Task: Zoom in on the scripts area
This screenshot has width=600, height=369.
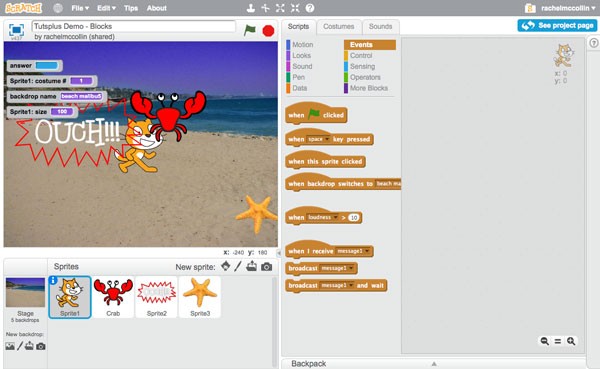Action: click(x=571, y=341)
